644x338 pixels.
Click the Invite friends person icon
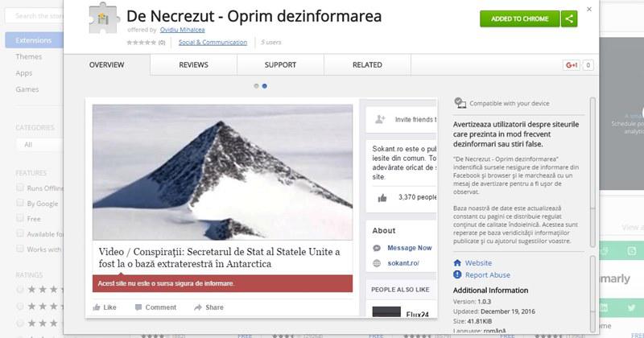coord(380,119)
